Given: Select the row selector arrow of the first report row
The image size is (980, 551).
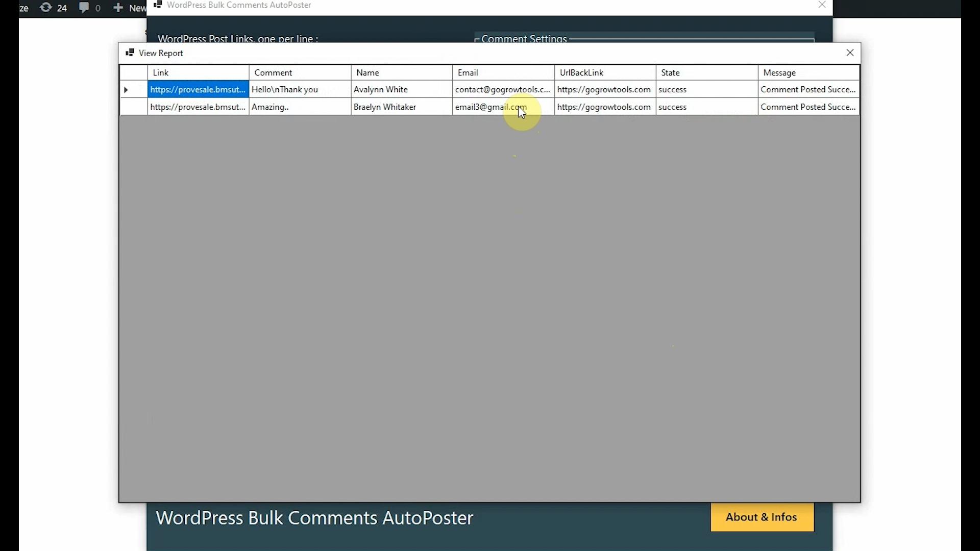Looking at the screenshot, I should point(126,90).
